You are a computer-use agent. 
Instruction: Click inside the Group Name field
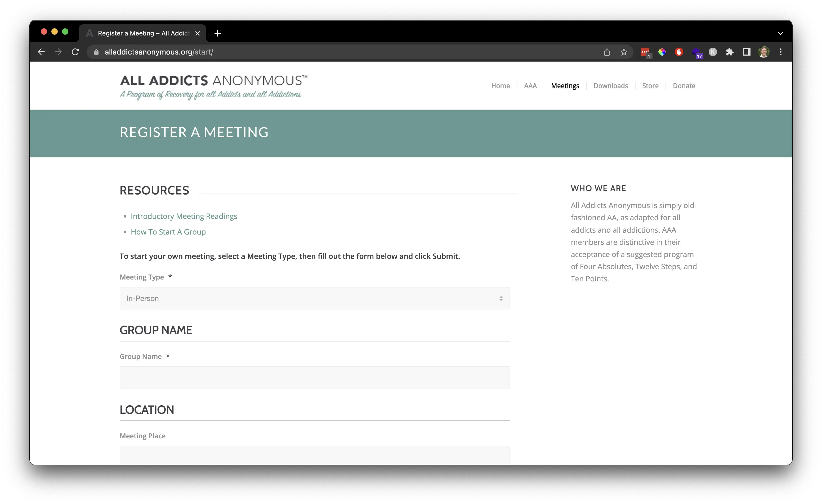click(315, 377)
